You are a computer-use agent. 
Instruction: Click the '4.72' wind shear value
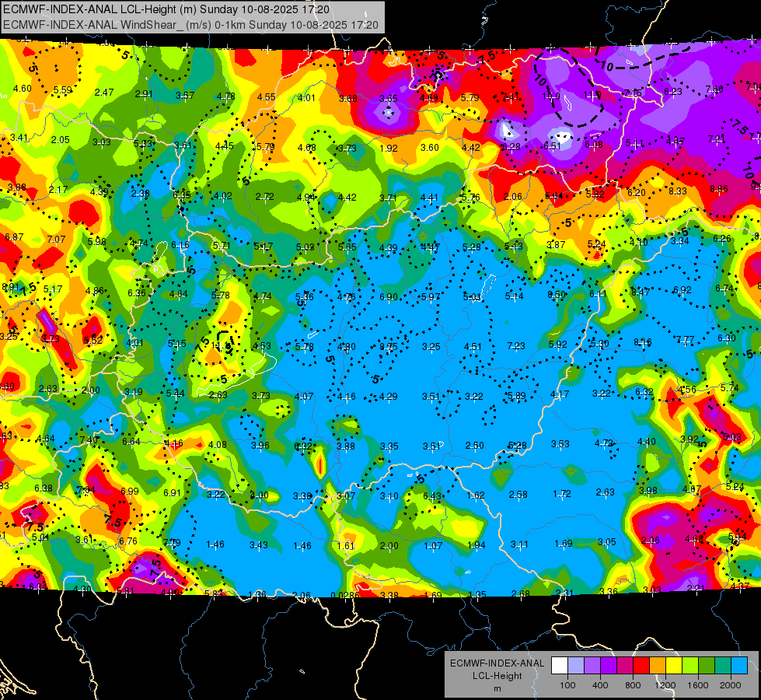pos(603,443)
